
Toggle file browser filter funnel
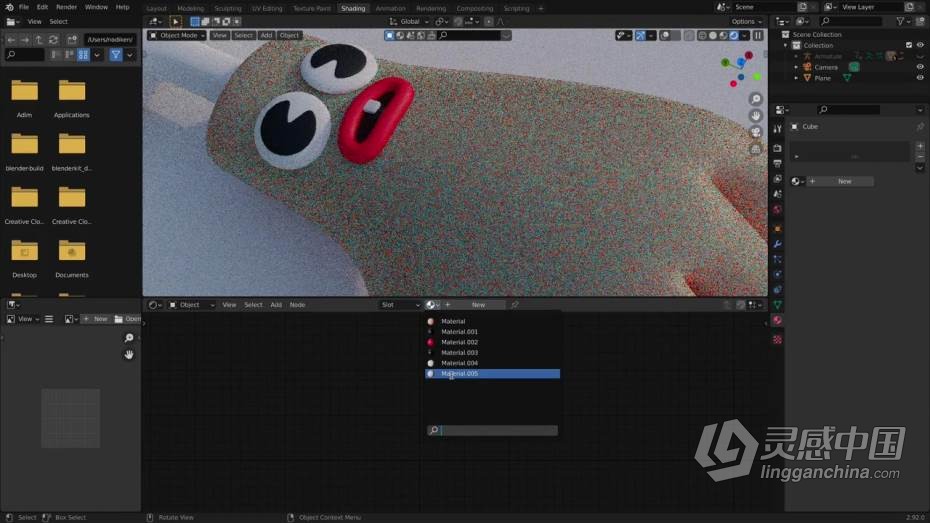(x=116, y=55)
